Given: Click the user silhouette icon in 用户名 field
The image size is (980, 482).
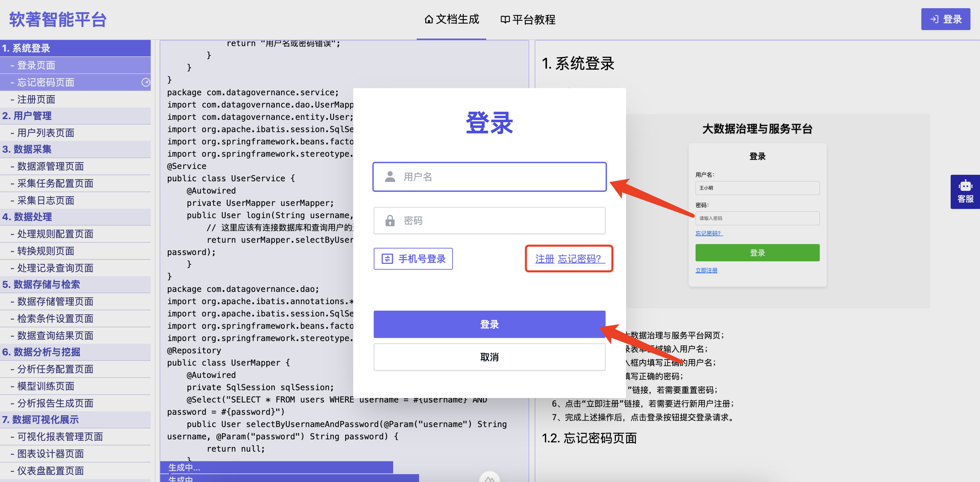Looking at the screenshot, I should (x=390, y=177).
